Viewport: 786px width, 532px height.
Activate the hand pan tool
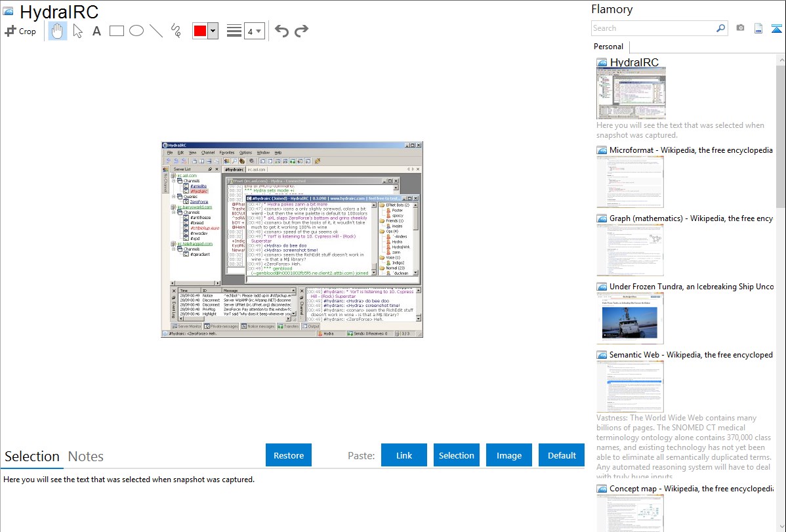58,31
